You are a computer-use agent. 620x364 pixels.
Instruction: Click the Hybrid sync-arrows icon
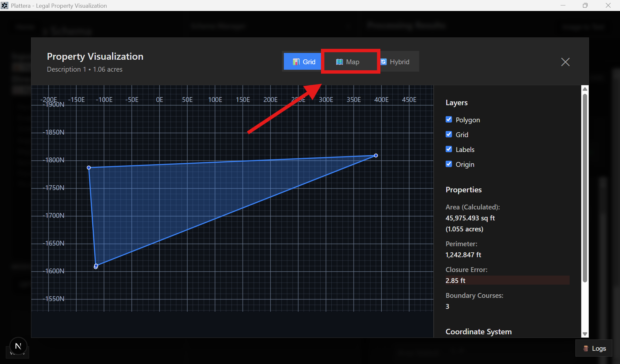384,61
